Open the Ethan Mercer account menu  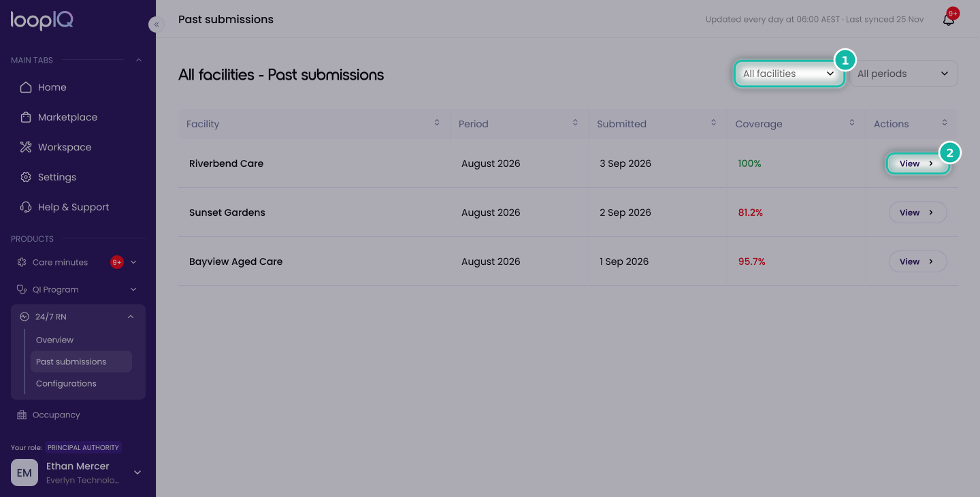tap(137, 472)
